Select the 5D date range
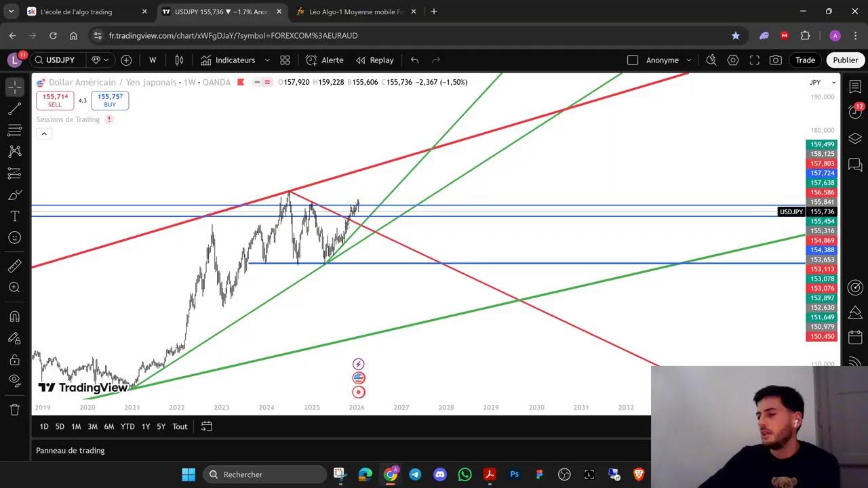The height and width of the screenshot is (488, 868). (x=60, y=426)
